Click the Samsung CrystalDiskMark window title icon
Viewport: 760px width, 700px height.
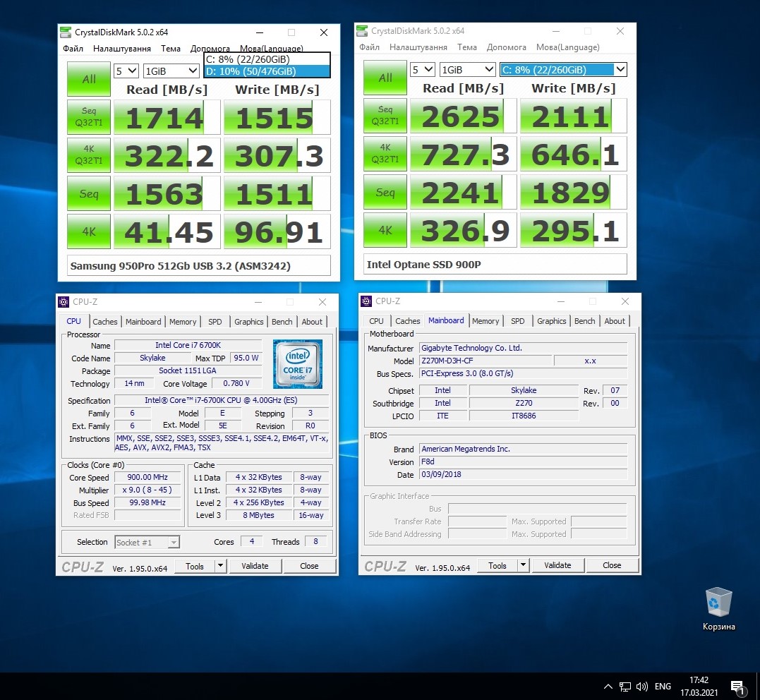[66, 32]
